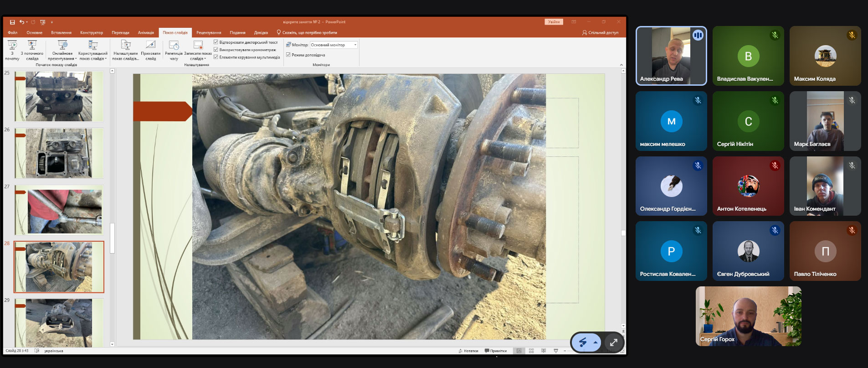Click the Спільний доступ button
The image size is (868, 368).
[x=600, y=32]
